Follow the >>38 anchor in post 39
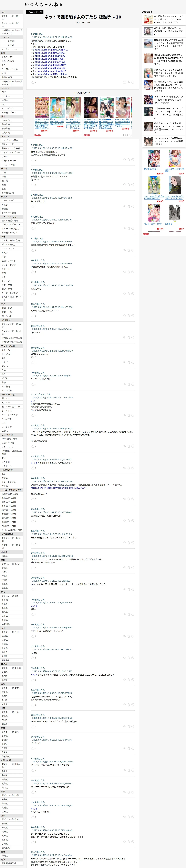Image resolution: width=186 pixels, height=868 pixels. point(34,809)
